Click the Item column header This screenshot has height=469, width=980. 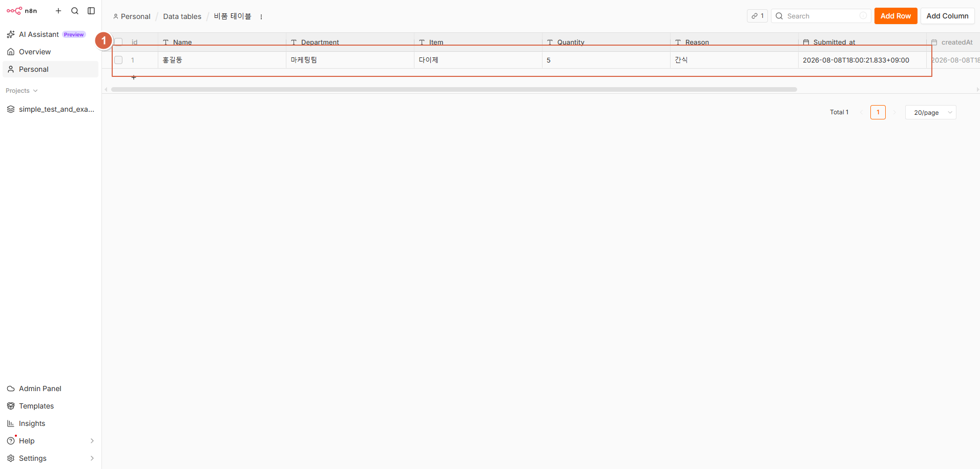point(478,42)
